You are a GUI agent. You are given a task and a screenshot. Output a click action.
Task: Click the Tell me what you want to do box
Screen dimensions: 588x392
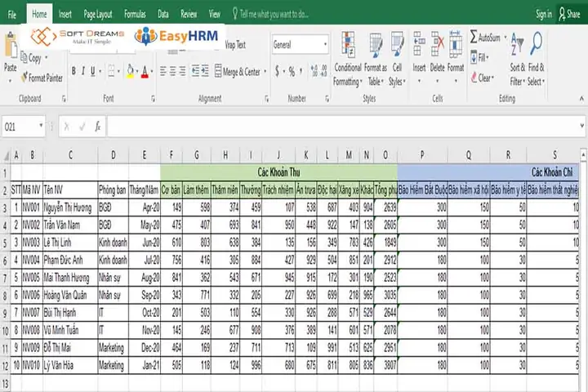tap(270, 14)
